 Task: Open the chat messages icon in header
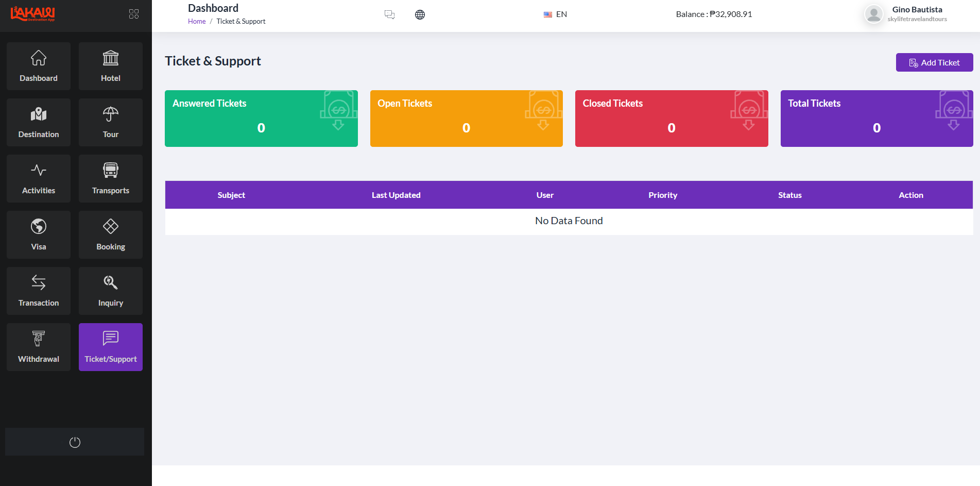tap(390, 14)
